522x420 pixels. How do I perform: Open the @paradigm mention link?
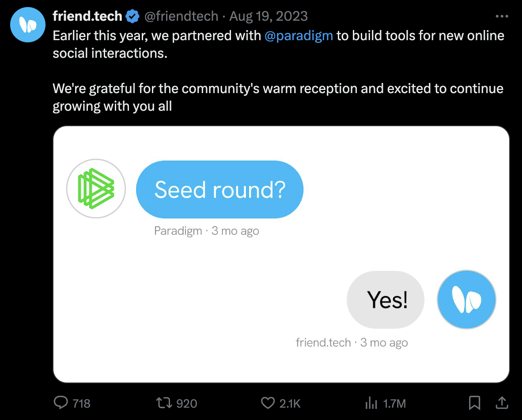tap(299, 36)
